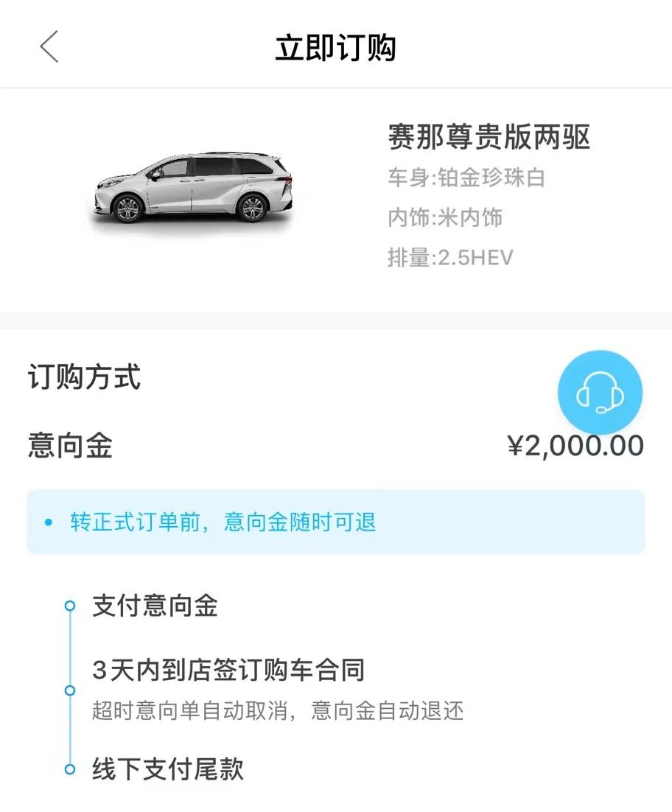Tap the 排量:2.5HEV displacement line
This screenshot has width=672, height=812.
tap(450, 258)
